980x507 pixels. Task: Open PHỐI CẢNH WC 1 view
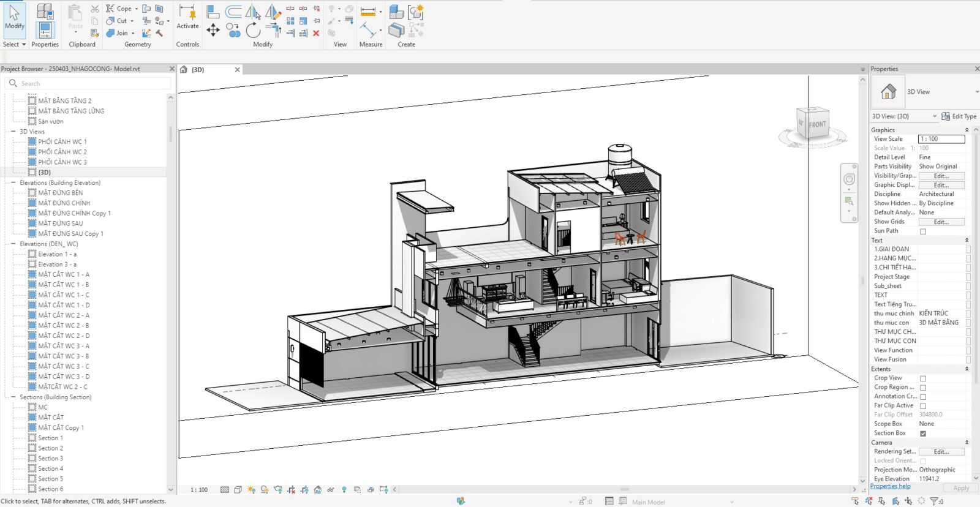coord(62,141)
